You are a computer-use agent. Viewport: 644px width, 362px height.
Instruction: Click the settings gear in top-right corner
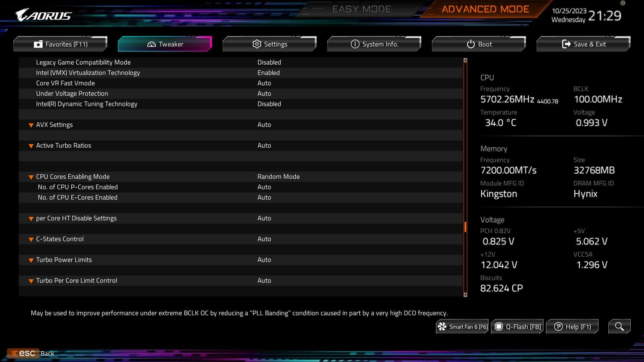pyautogui.click(x=623, y=3)
